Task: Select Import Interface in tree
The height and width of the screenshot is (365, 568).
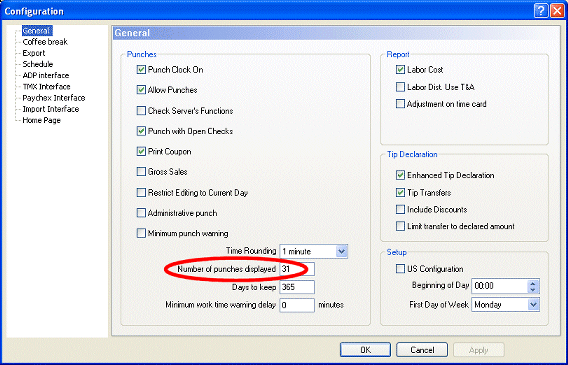Action: (x=51, y=109)
